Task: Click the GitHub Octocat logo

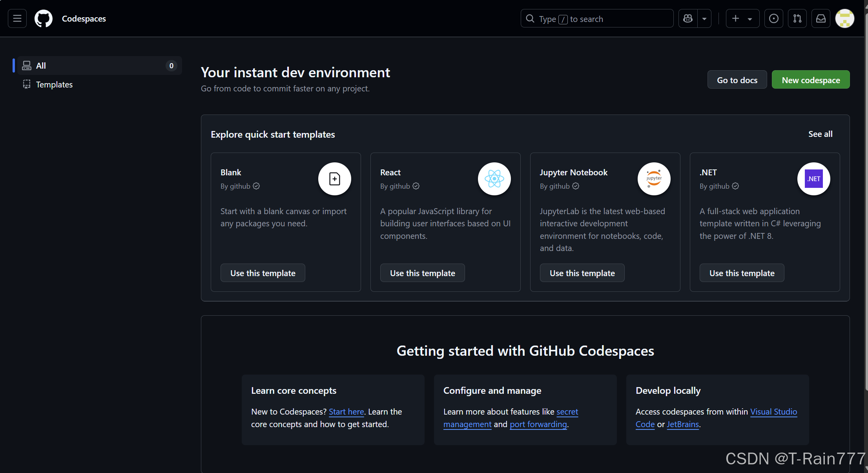Action: [44, 18]
